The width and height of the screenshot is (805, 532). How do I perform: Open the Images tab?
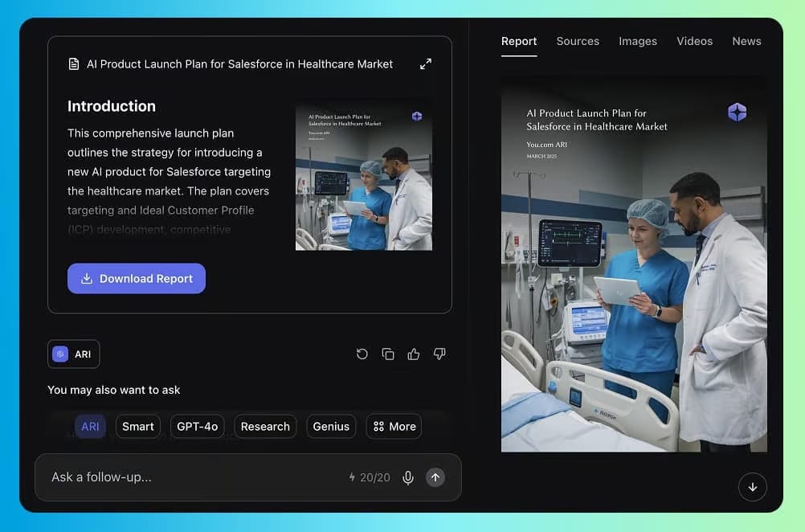click(x=638, y=41)
